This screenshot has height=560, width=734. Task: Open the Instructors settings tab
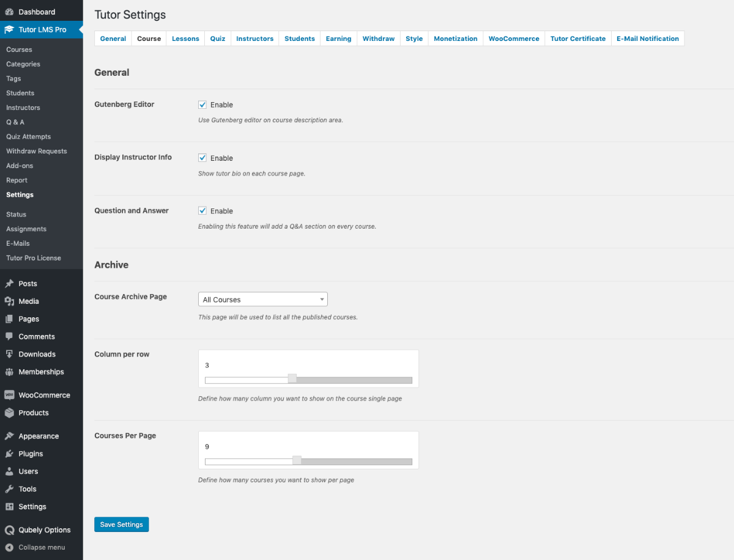255,39
